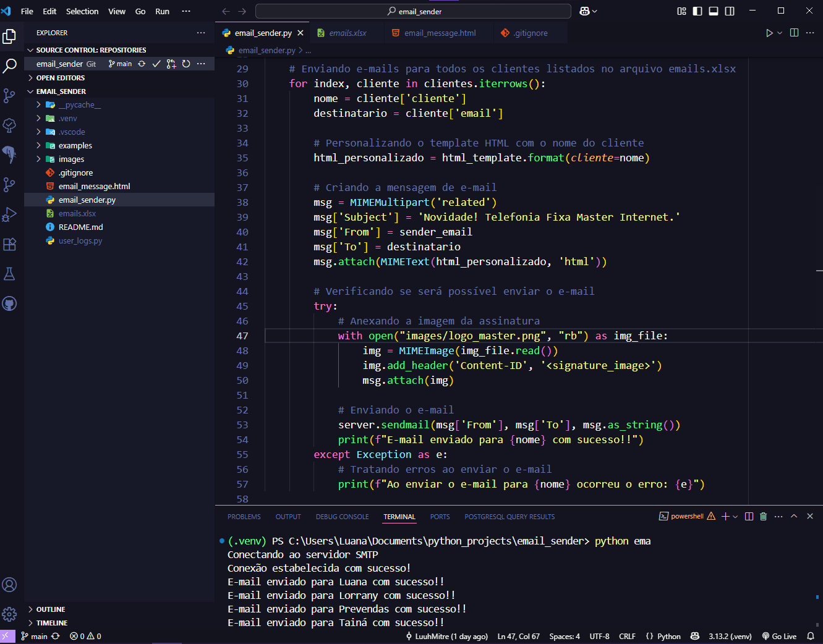The image size is (823, 644).
Task: Click the main branch in status bar
Action: [34, 636]
